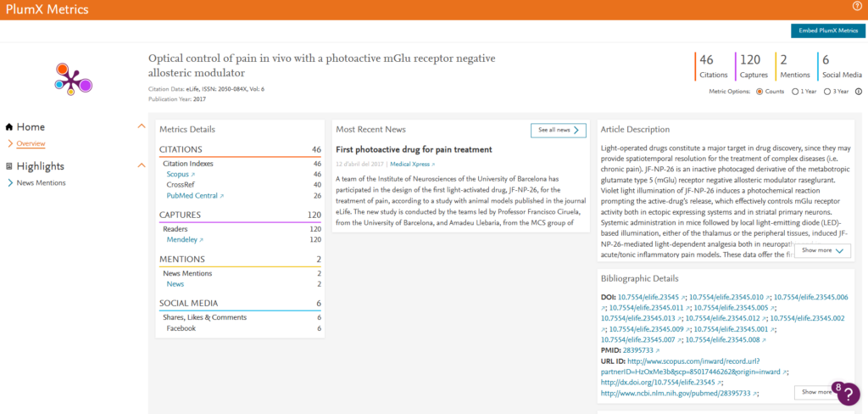Click the help question mark icon in header
The width and height of the screenshot is (868, 414).
[x=857, y=7]
